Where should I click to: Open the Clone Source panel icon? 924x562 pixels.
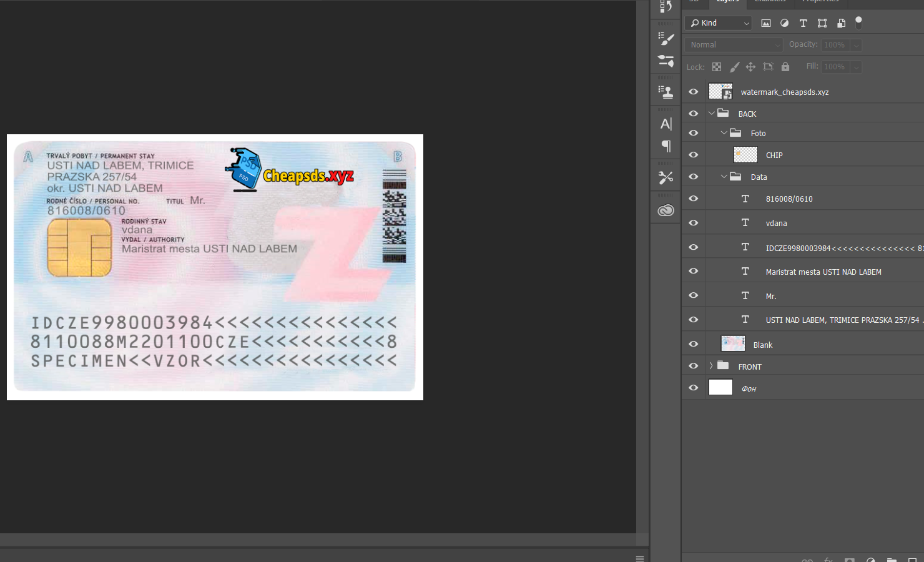click(x=666, y=92)
